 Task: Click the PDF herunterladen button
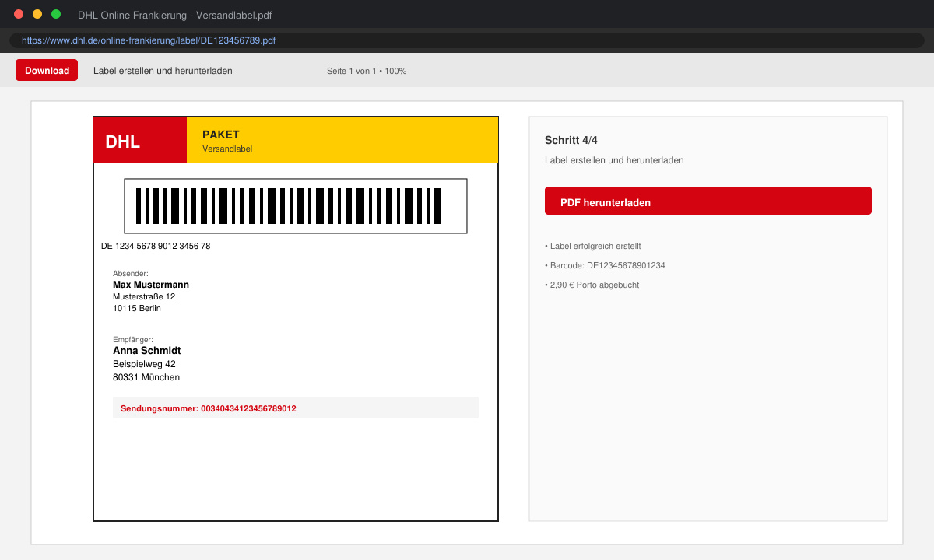[x=708, y=201]
